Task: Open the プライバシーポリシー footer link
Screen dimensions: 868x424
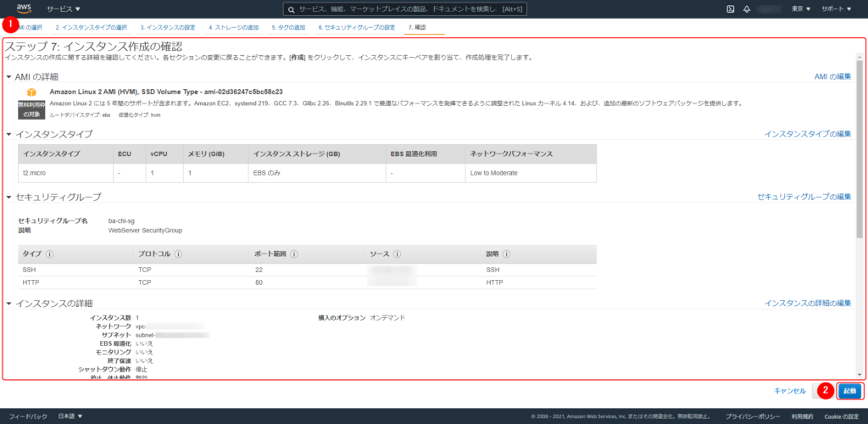Action: coord(753,416)
